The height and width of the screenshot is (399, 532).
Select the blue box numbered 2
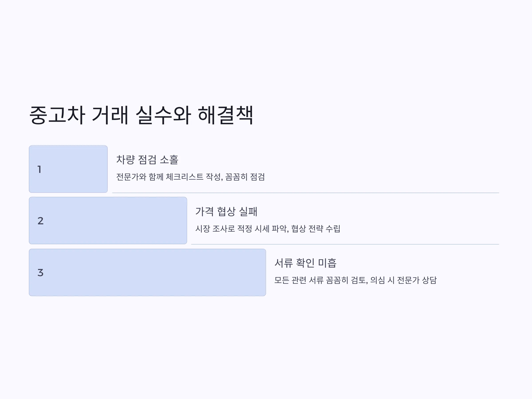(x=108, y=221)
